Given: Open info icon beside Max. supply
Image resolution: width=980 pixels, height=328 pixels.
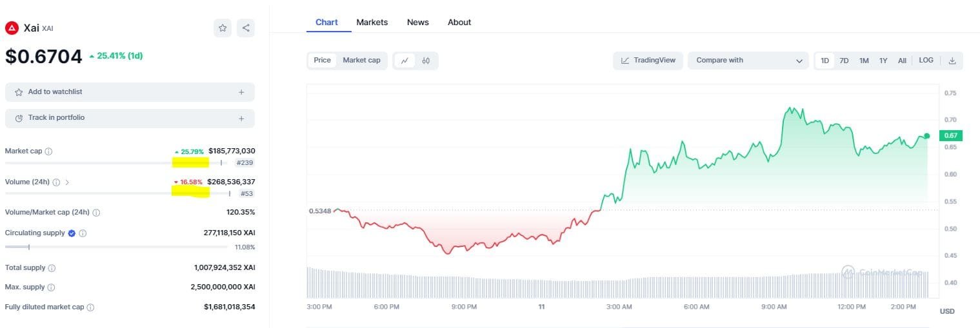Looking at the screenshot, I should (51, 287).
